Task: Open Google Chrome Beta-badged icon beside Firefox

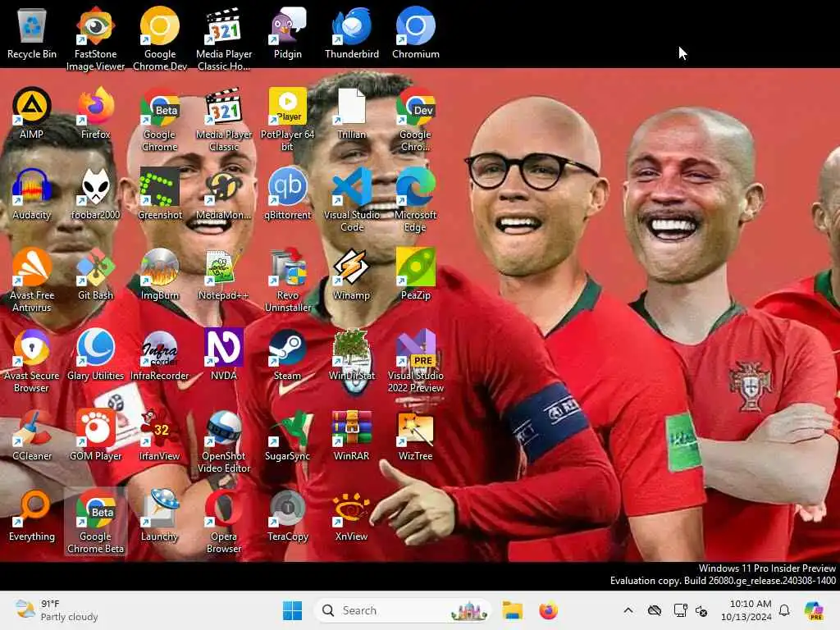Action: tap(160, 119)
